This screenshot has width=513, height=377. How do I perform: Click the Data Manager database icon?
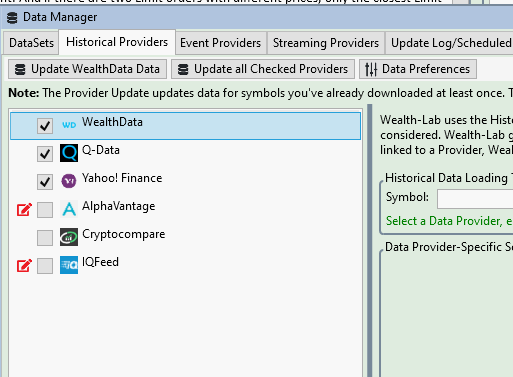pos(12,18)
